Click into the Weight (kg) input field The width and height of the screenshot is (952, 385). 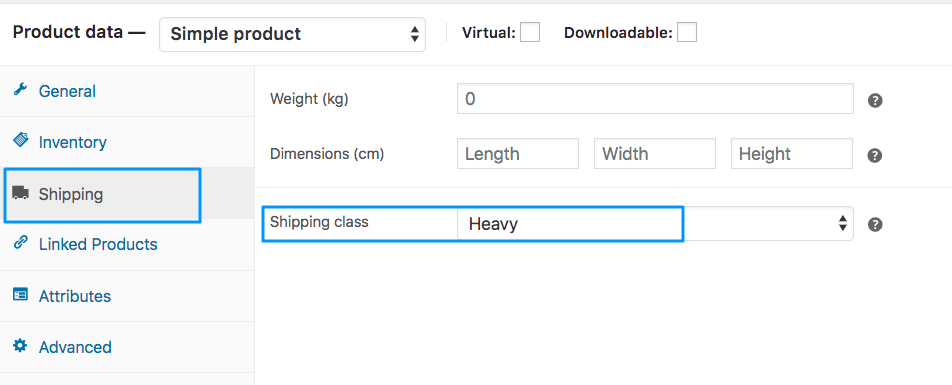(655, 99)
